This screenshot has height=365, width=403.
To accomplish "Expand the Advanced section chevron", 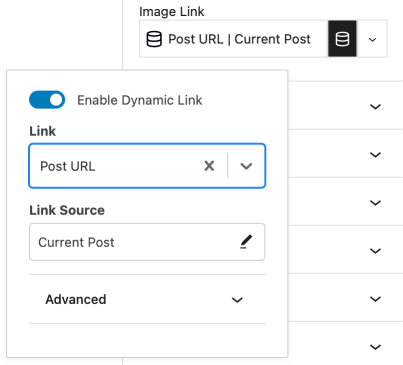I will 237,300.
